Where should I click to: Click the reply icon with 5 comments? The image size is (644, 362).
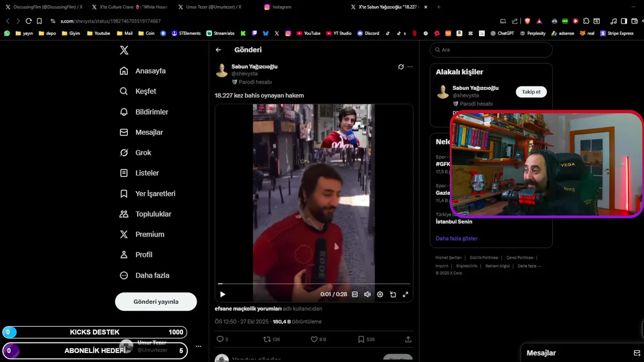pos(222,339)
